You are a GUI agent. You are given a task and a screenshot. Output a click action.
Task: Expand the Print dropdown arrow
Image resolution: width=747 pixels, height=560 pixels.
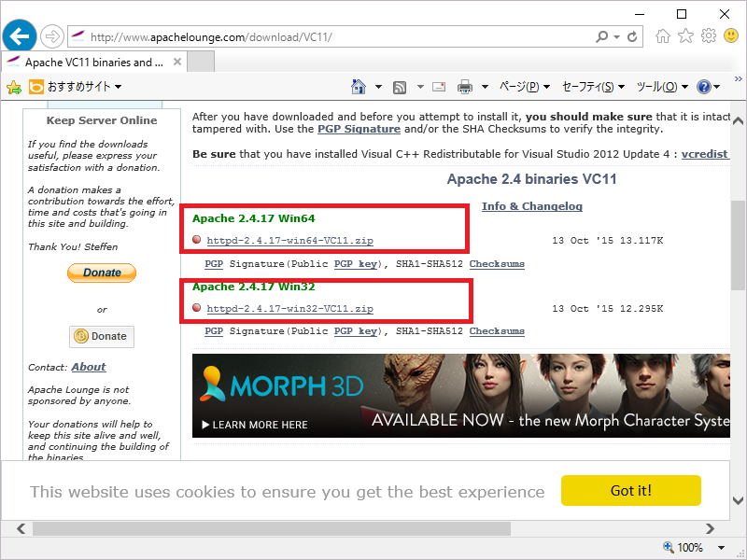485,87
